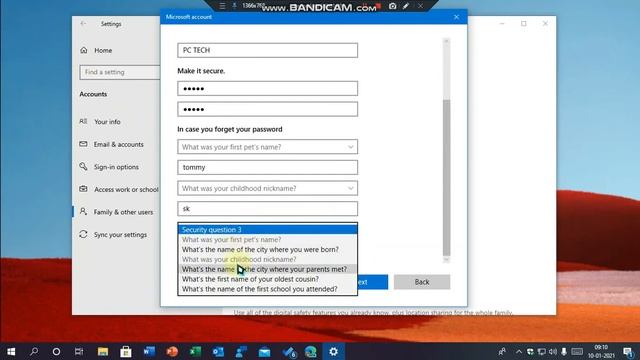
Task: Select highlighted 'Security question 3' option
Action: (x=267, y=230)
